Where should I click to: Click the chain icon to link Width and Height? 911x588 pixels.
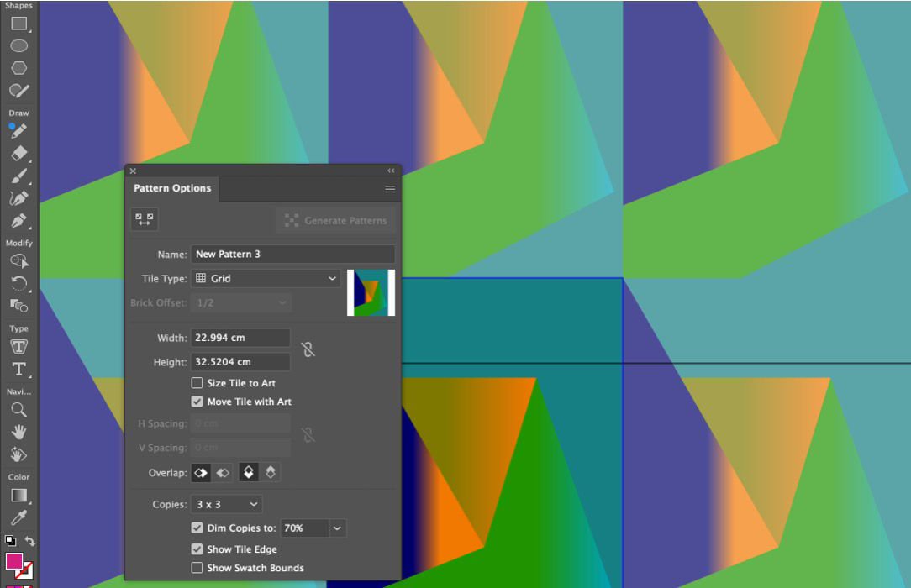(308, 349)
